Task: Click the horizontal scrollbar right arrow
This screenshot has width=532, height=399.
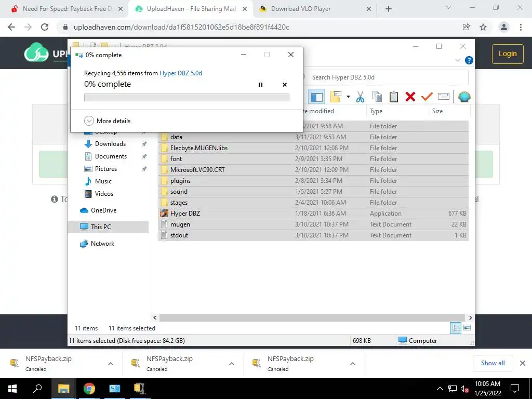Action: (x=470, y=317)
